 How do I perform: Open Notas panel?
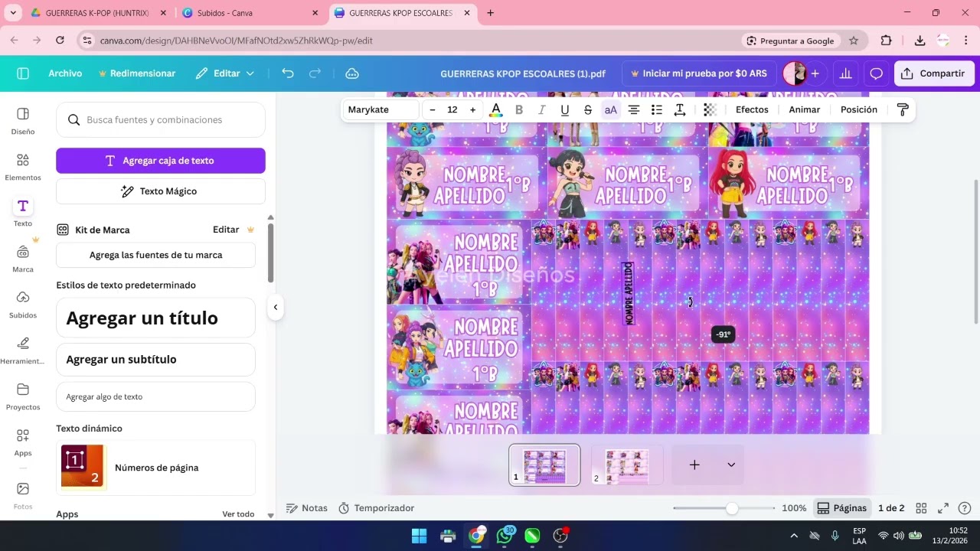[x=306, y=508]
